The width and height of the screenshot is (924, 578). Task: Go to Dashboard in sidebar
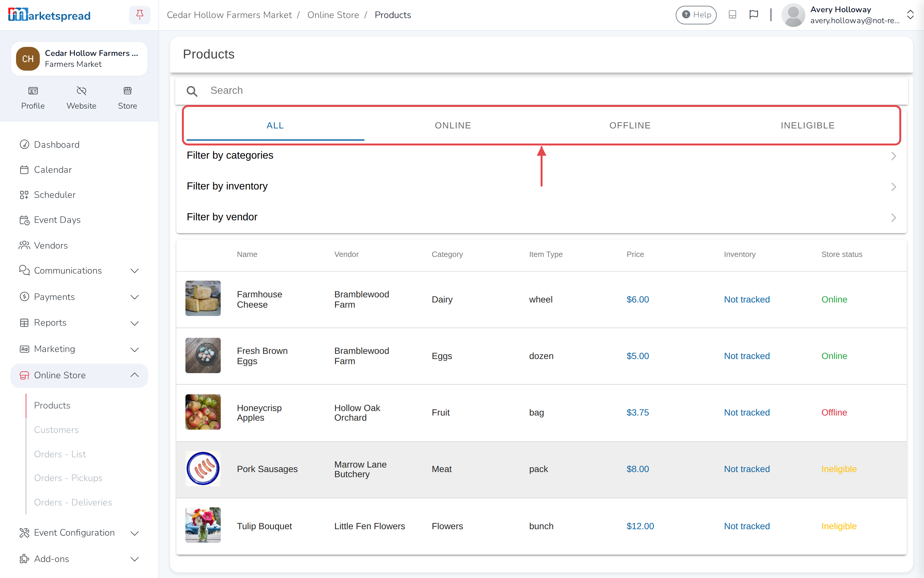pos(79,144)
